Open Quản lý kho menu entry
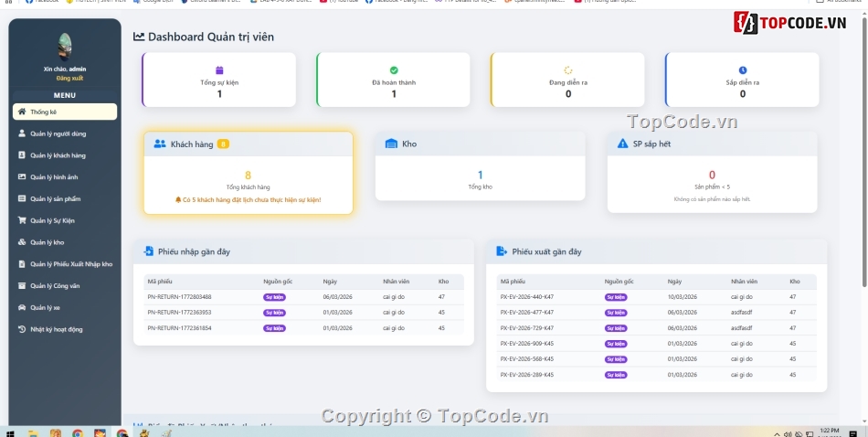868x437 pixels. point(47,242)
